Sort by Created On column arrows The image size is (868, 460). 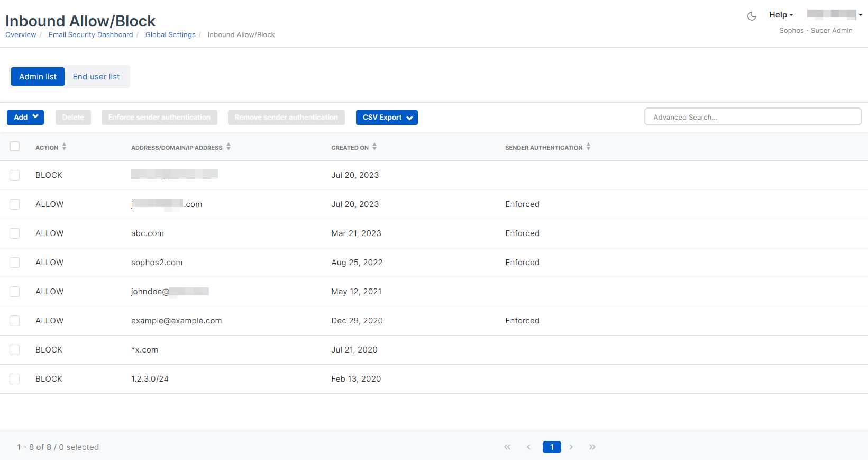pos(374,147)
